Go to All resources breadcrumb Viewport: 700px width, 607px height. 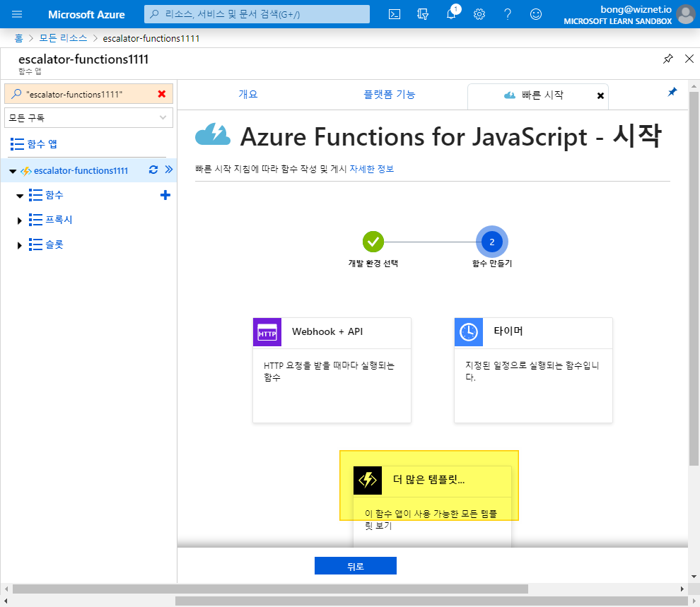tap(63, 38)
